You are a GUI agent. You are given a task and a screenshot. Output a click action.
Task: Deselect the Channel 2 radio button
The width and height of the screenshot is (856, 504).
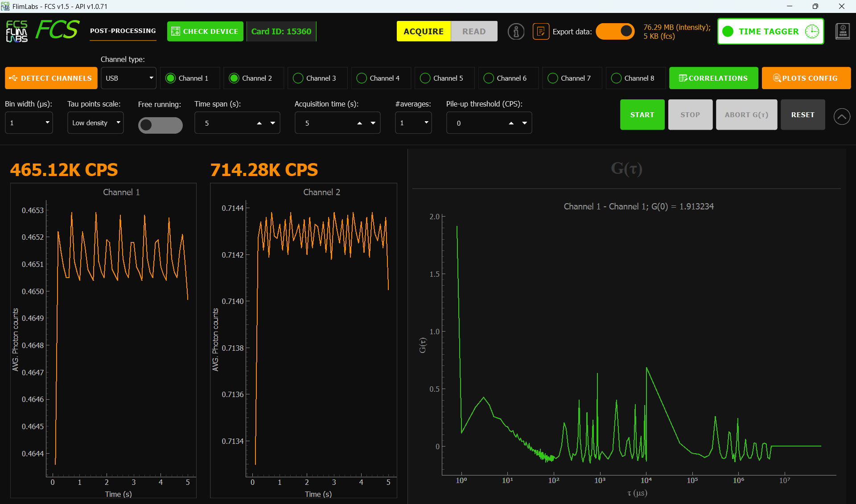point(234,78)
